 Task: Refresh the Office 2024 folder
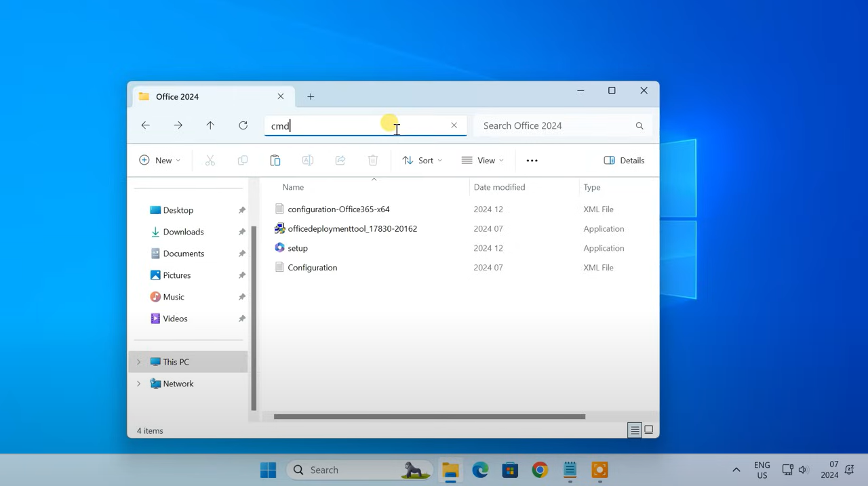point(243,125)
